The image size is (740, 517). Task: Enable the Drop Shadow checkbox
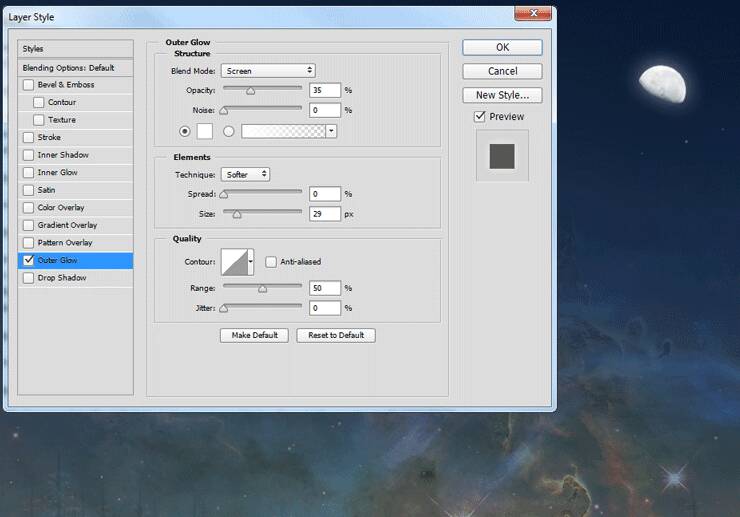click(28, 278)
